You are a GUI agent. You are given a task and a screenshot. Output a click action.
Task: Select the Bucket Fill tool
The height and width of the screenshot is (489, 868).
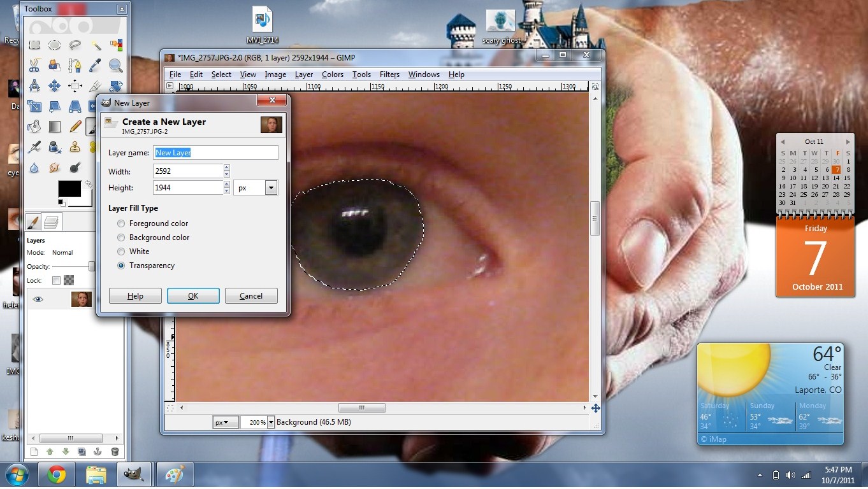[34, 127]
